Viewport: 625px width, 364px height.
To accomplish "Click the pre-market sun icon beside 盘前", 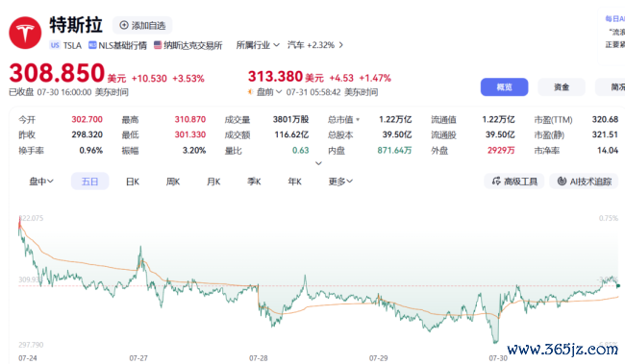I will [x=251, y=92].
